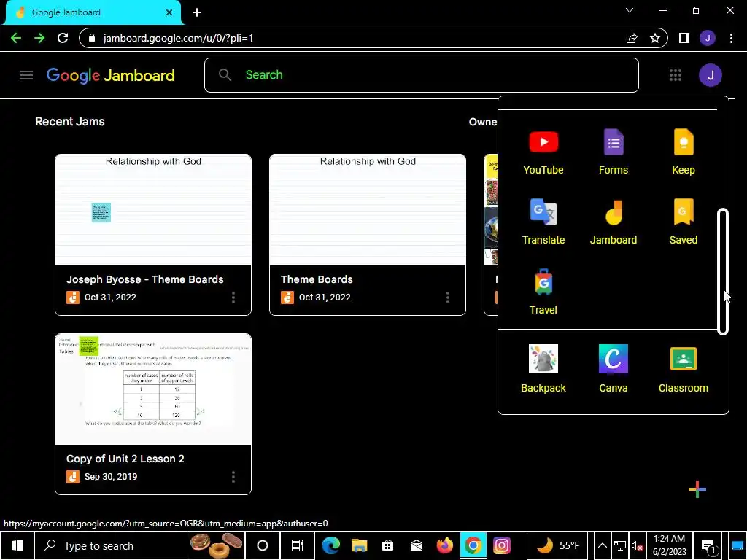The height and width of the screenshot is (560, 747).
Task: Open the Theme Boards jam thumbnail
Action: click(368, 210)
